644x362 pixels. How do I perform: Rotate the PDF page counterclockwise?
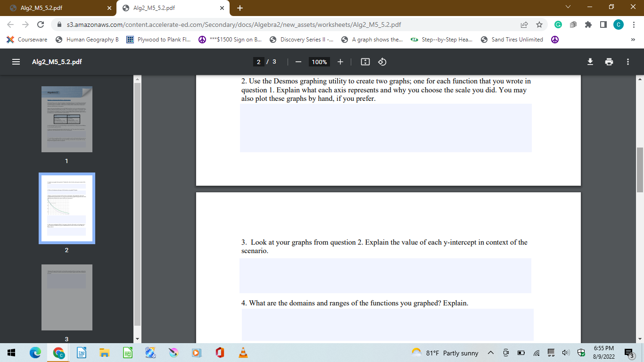pyautogui.click(x=382, y=62)
